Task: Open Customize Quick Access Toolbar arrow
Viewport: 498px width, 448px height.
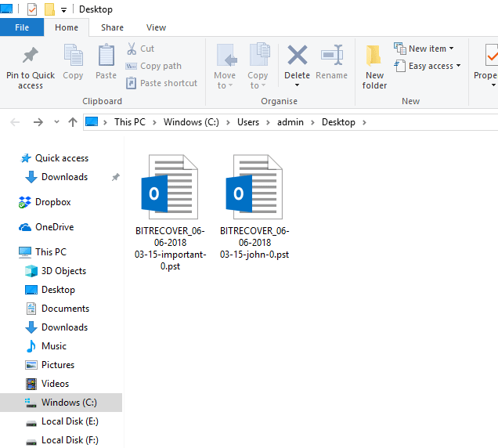Action: click(x=64, y=10)
